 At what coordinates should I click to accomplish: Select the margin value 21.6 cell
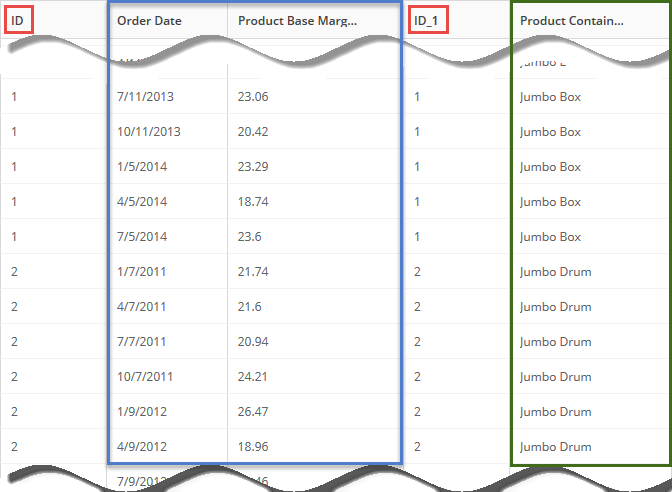click(250, 307)
